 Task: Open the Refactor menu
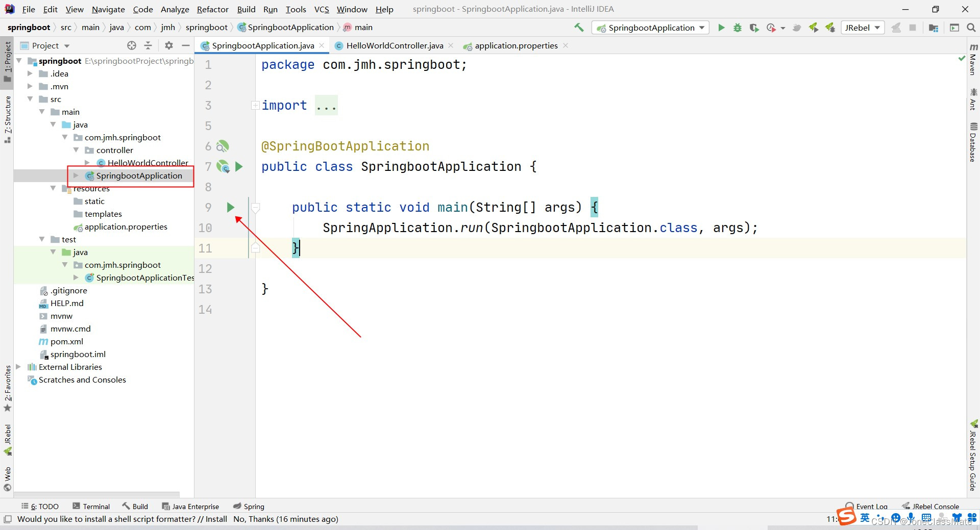[212, 9]
